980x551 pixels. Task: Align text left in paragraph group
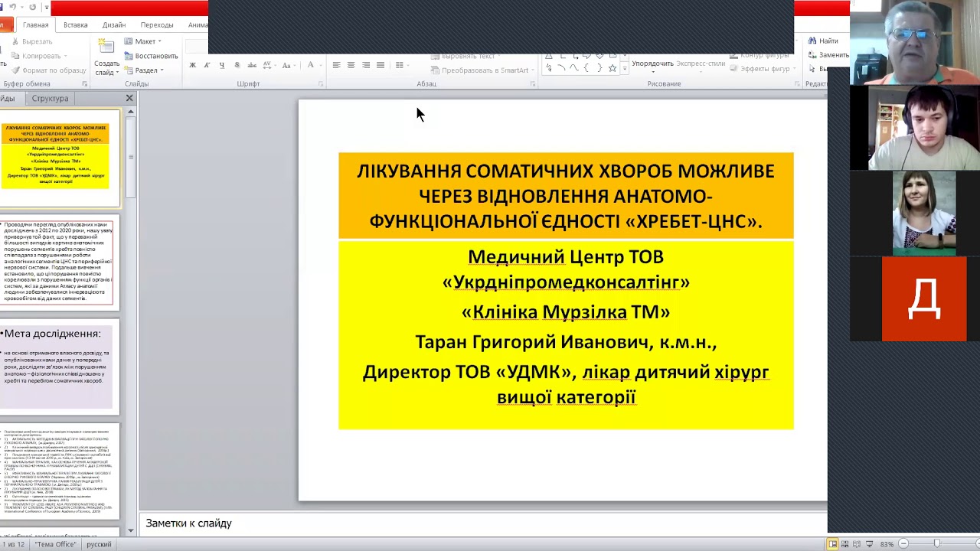point(336,65)
